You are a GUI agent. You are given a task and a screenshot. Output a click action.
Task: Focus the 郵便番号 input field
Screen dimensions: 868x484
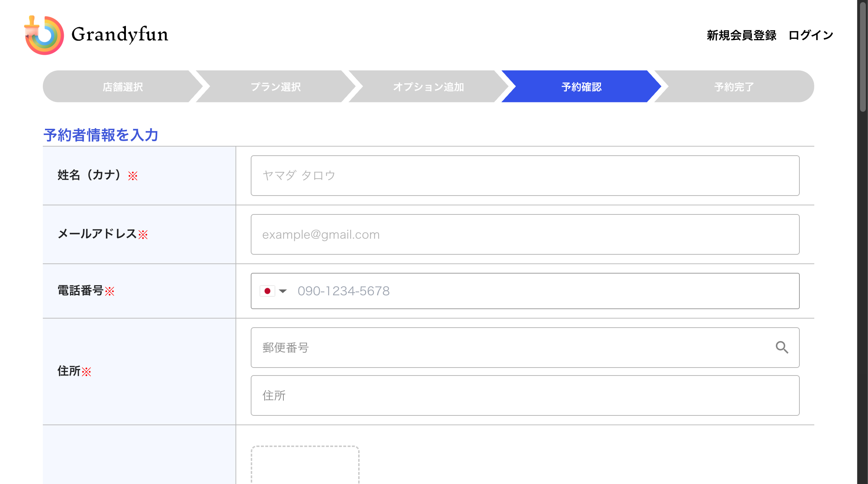point(525,348)
